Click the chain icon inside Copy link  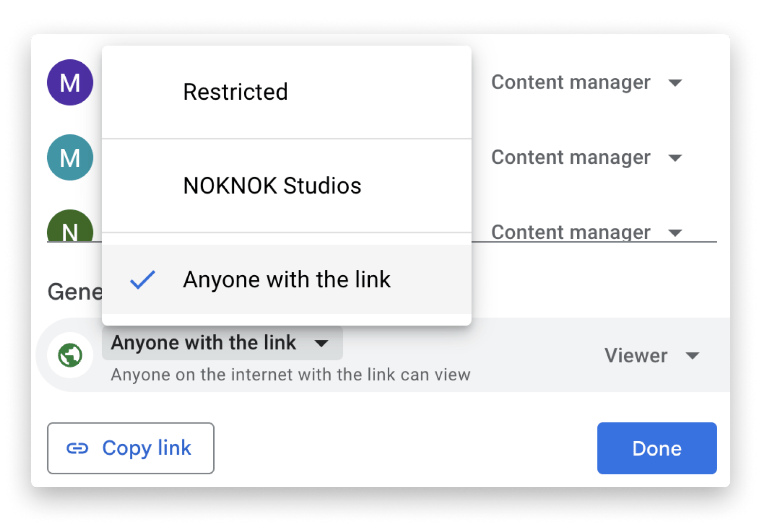coord(77,448)
